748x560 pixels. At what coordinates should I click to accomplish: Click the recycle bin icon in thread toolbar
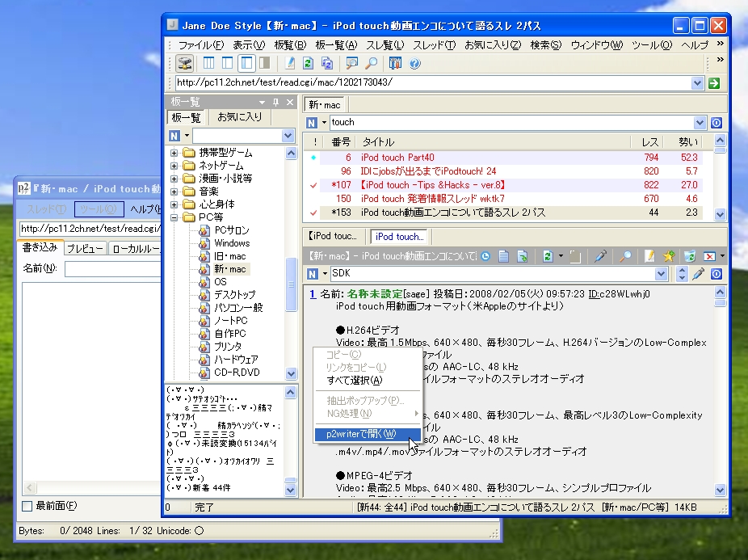(x=689, y=256)
